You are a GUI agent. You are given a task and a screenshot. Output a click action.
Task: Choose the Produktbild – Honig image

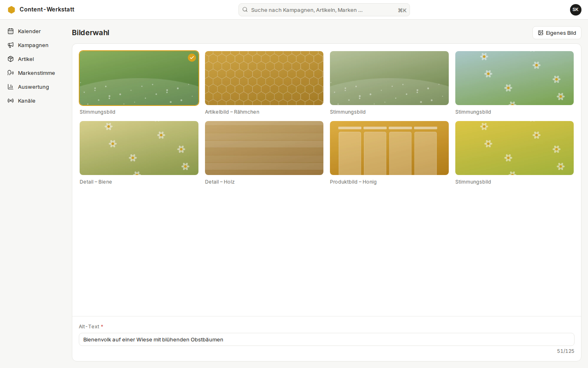pos(389,148)
